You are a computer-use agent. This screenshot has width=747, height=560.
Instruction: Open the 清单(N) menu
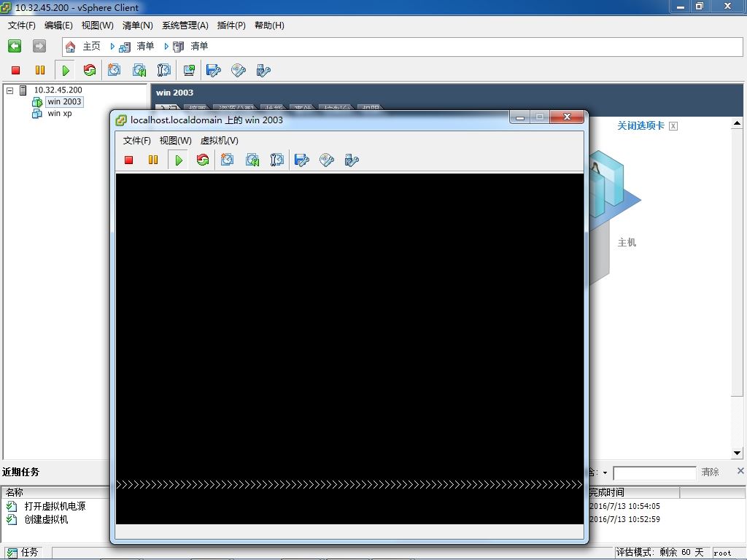pos(138,26)
